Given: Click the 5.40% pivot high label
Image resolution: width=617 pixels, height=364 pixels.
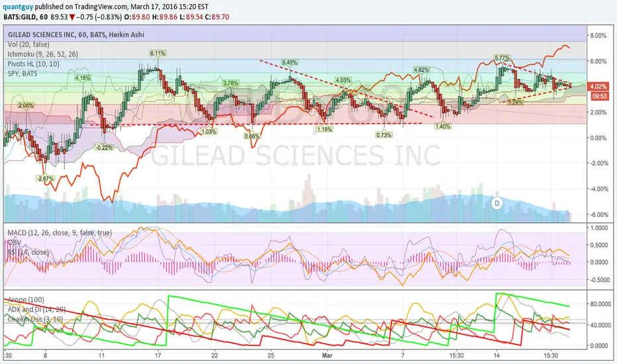Looking at the screenshot, I should [x=289, y=62].
